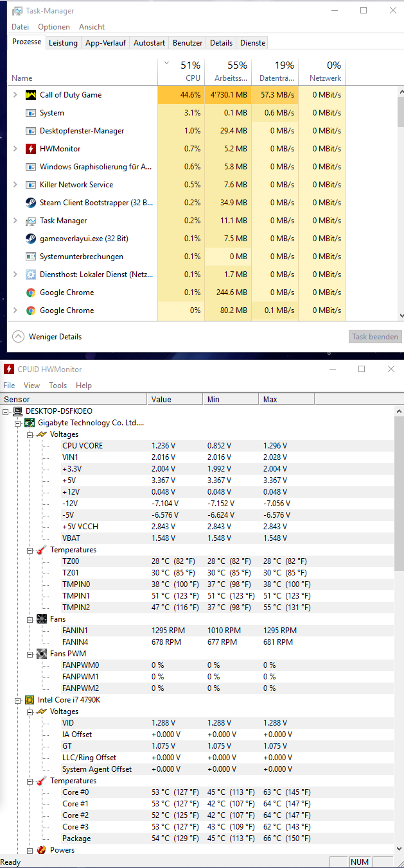Click the System process icon

click(x=30, y=113)
